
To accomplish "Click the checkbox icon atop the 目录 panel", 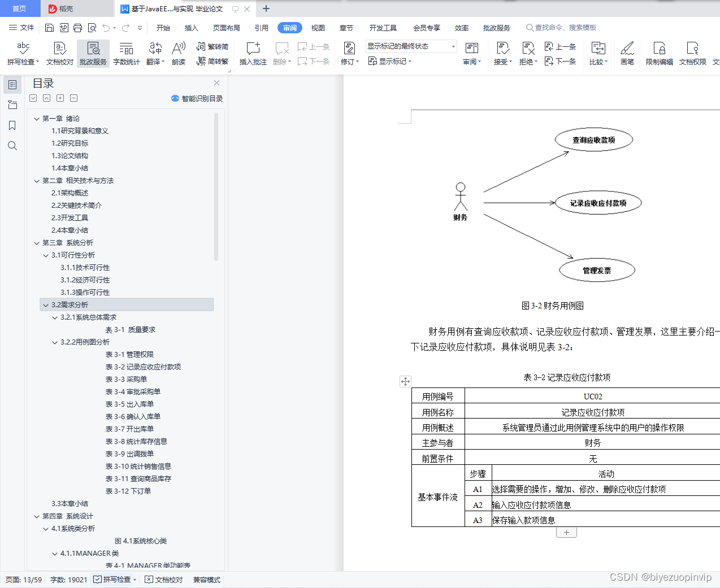I will click(33, 98).
